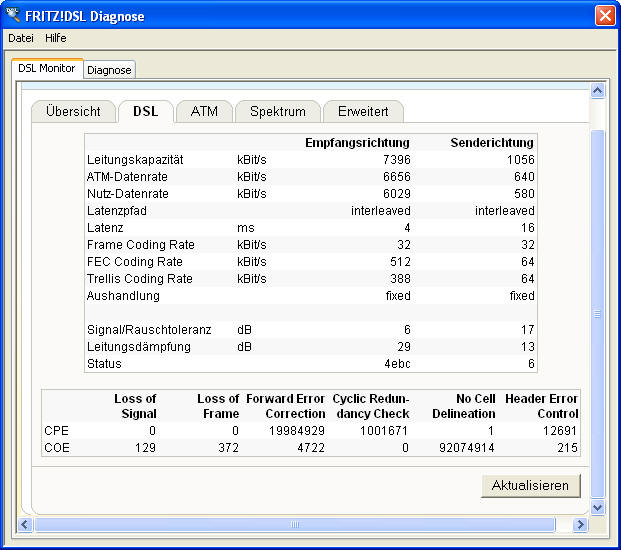Click the No Cell Delineation header
Image resolution: width=621 pixels, height=550 pixels.
point(464,406)
